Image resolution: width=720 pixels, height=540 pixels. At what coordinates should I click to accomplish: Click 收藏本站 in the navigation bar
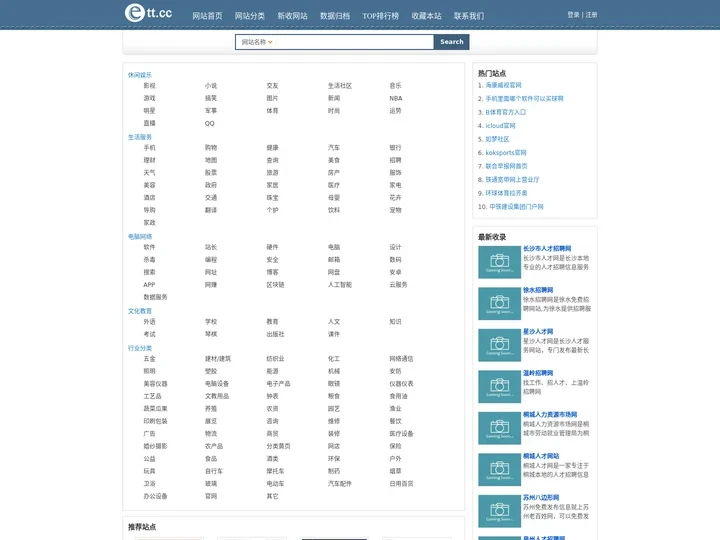tap(427, 16)
